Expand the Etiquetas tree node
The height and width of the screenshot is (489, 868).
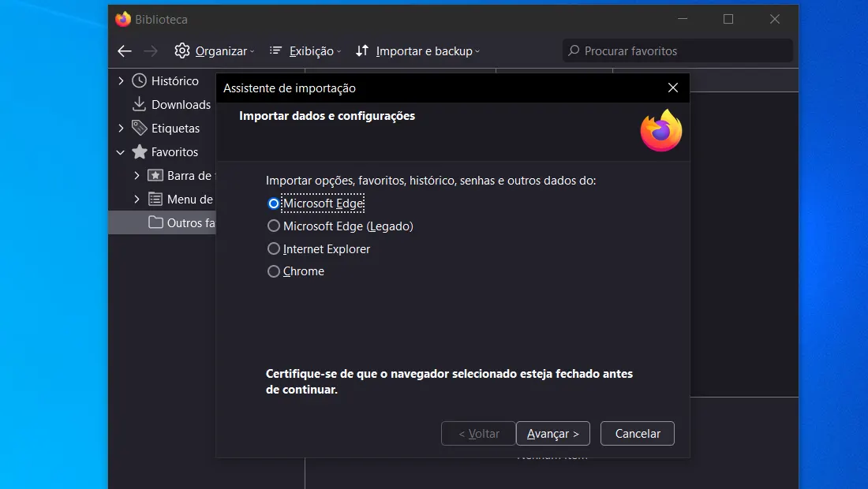(x=121, y=128)
